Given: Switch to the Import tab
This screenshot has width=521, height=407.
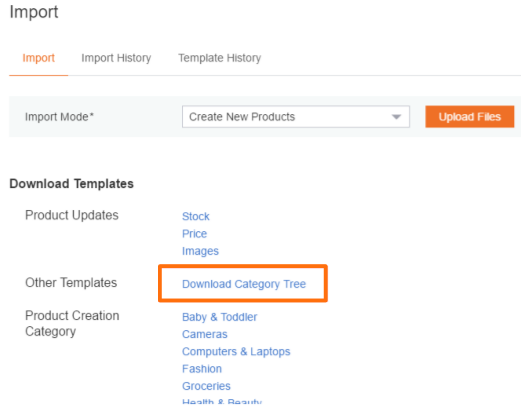Looking at the screenshot, I should tap(38, 58).
